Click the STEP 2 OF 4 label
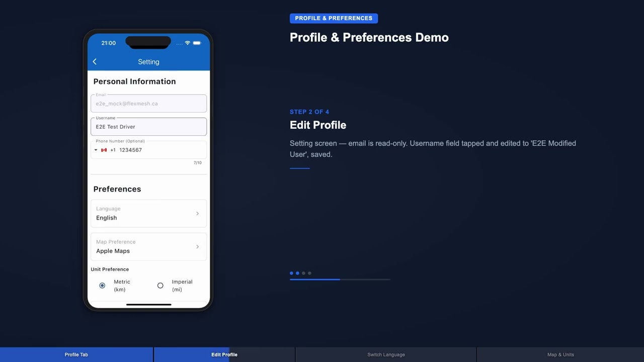Screen dimensions: 644x362 point(309,112)
